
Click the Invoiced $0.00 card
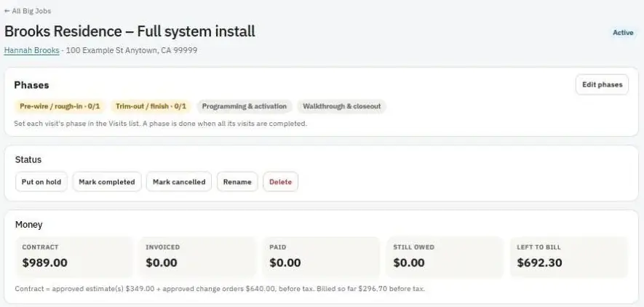coord(198,258)
